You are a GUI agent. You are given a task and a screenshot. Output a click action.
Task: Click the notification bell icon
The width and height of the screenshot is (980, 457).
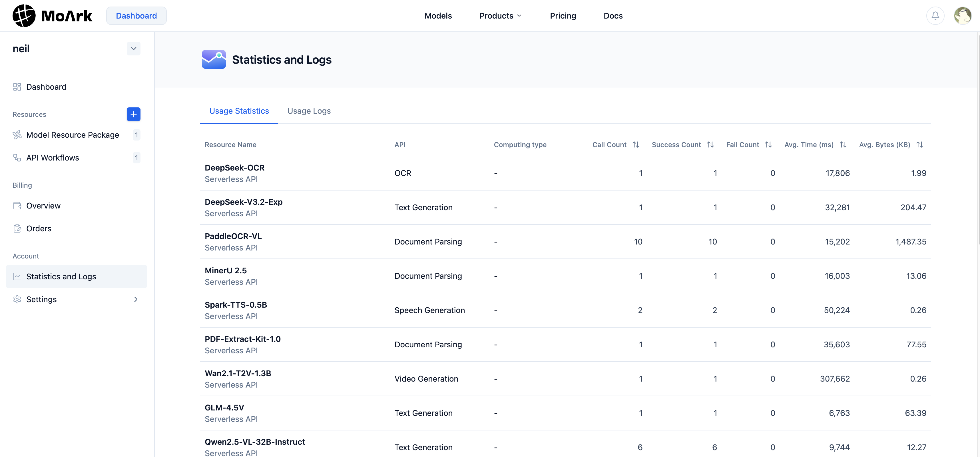(935, 16)
